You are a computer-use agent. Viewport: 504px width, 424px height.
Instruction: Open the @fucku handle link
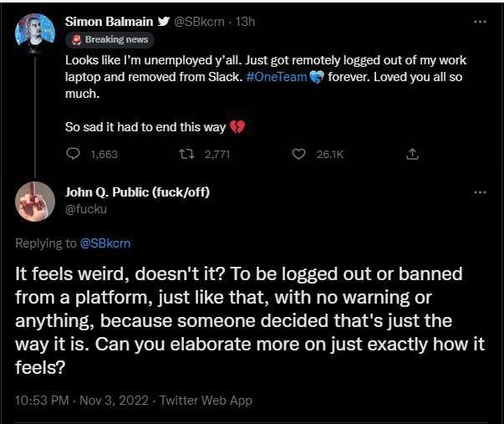click(86, 209)
